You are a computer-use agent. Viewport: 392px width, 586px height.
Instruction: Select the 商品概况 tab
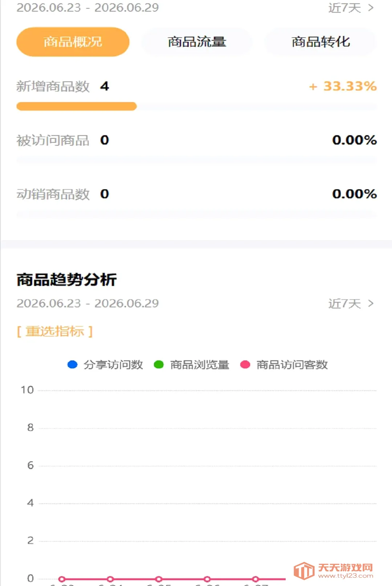pos(73,42)
